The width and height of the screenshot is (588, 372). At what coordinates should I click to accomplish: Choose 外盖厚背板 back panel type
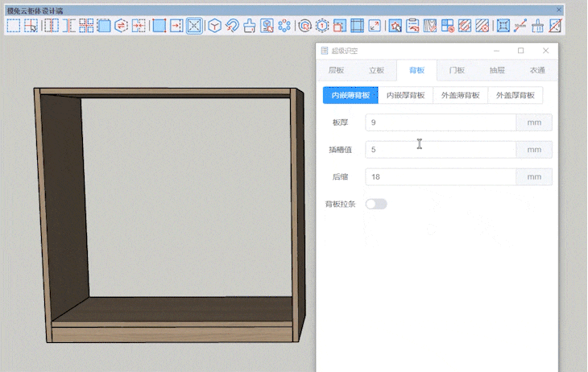515,95
